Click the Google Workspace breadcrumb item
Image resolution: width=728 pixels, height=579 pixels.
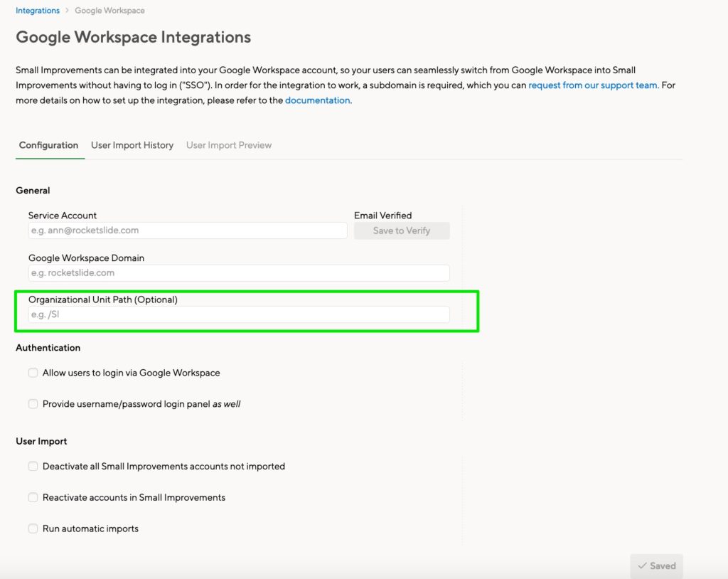tap(109, 11)
